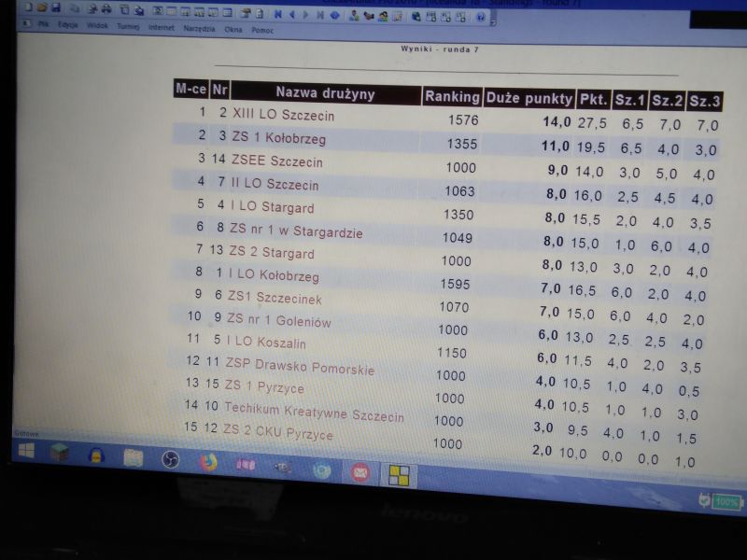
Task: Select team 'II LO Szczecin'
Action: (275, 184)
